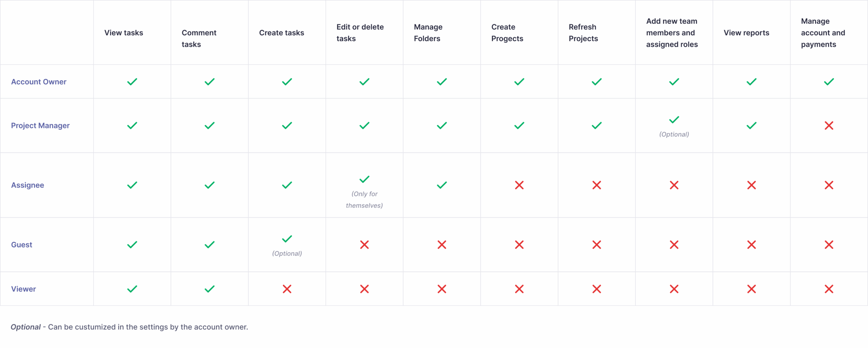Click the View reports column header

point(746,33)
